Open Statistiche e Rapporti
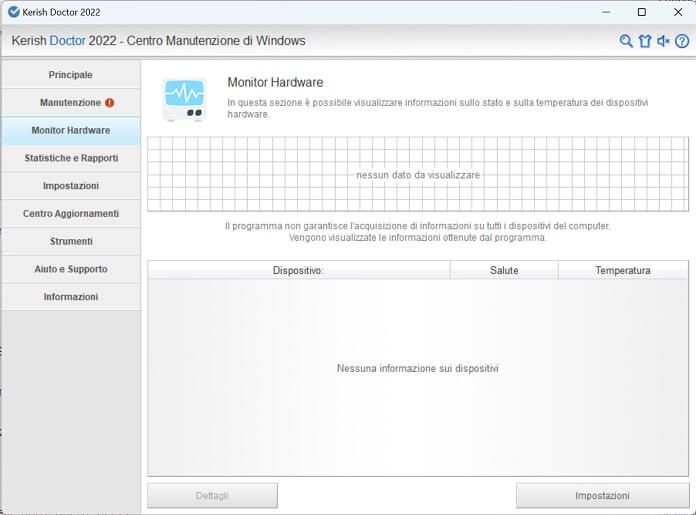 [x=71, y=158]
